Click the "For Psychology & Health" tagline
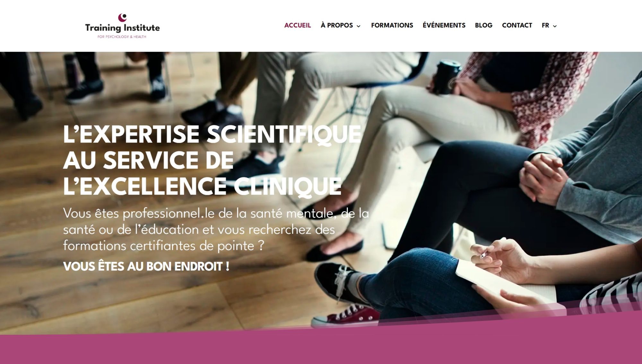Image resolution: width=642 pixels, height=364 pixels. 122,37
